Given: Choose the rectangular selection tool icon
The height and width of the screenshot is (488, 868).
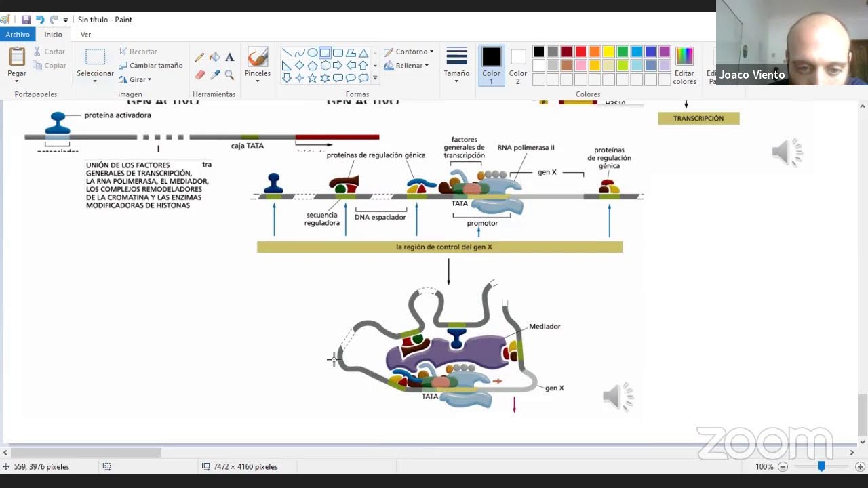Looking at the screenshot, I should tap(95, 57).
